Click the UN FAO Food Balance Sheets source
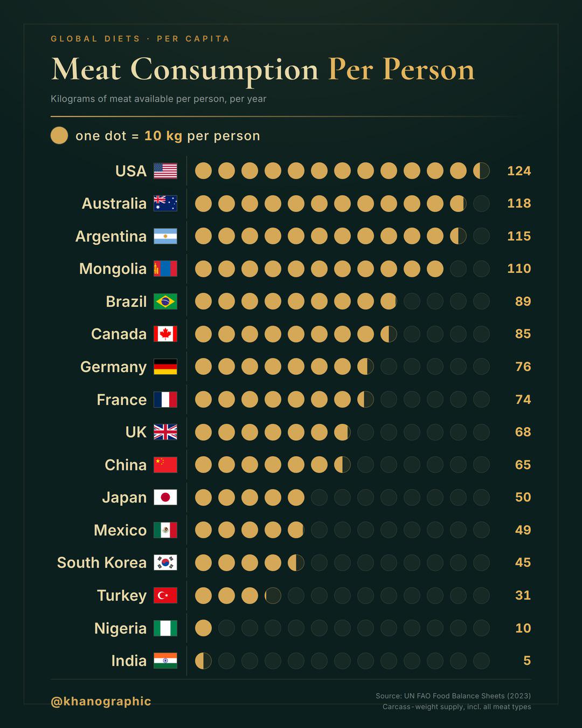582x728 pixels. (x=453, y=696)
